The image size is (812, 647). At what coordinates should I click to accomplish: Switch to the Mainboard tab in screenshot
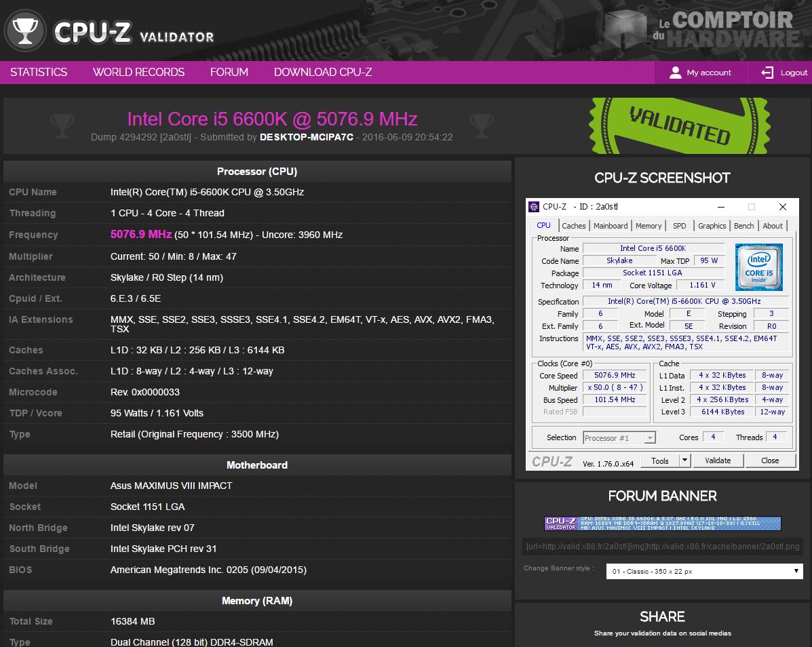tap(611, 226)
